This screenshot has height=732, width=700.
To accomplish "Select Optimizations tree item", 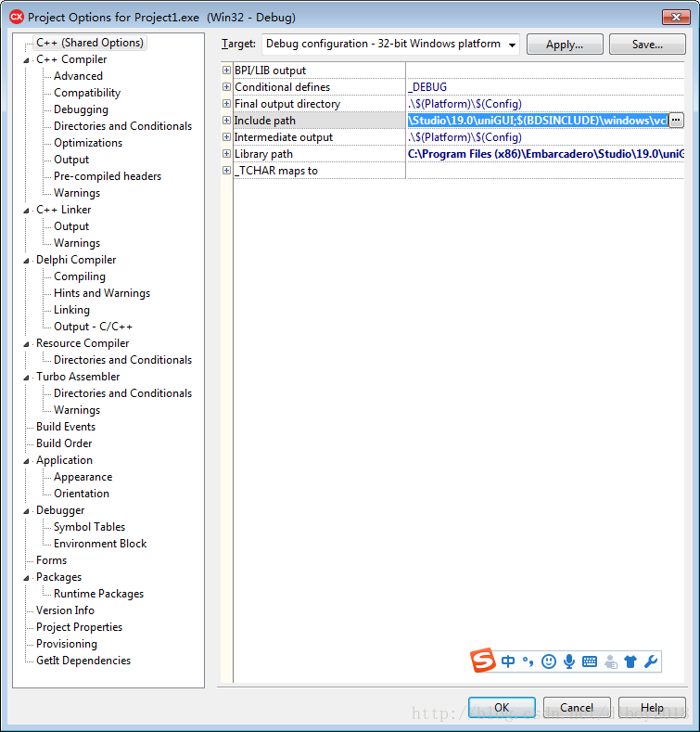I will pyautogui.click(x=88, y=142).
